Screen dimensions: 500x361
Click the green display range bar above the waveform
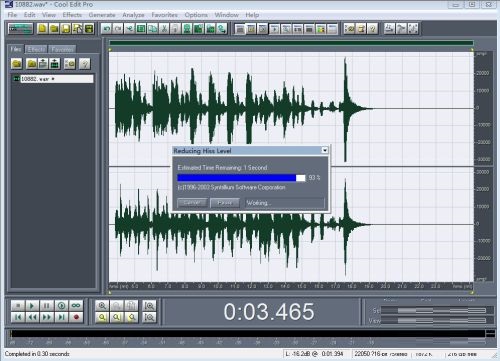291,43
